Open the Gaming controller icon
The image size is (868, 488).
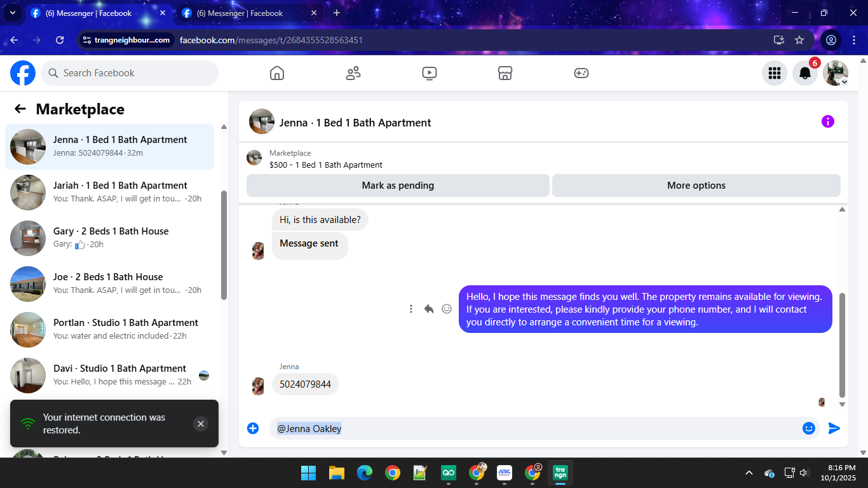tap(581, 73)
